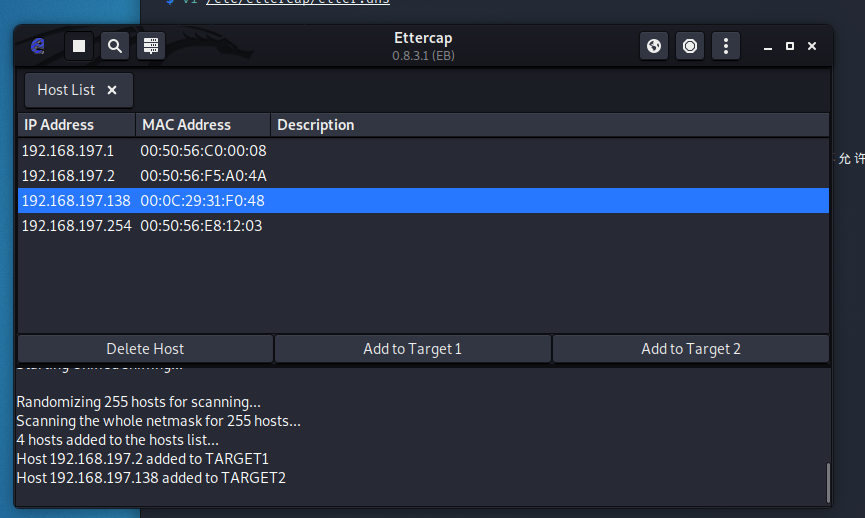Open the hosts list icon

pos(150,46)
